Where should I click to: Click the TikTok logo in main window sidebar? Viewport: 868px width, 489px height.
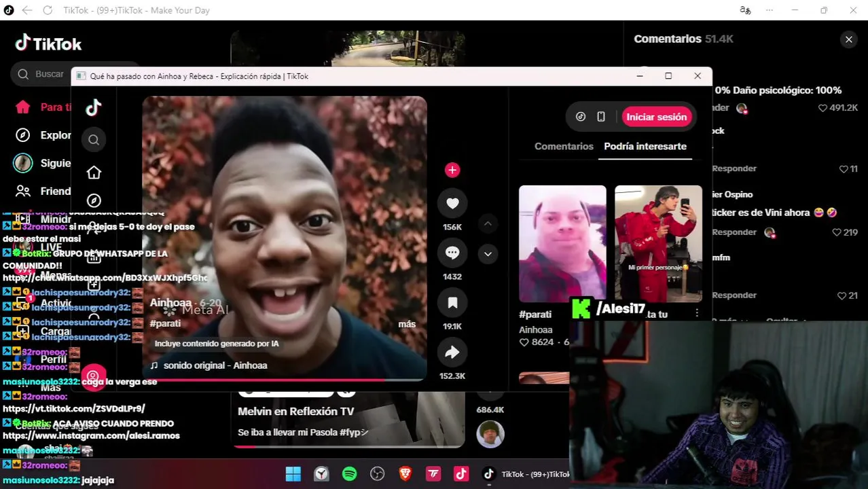point(48,43)
